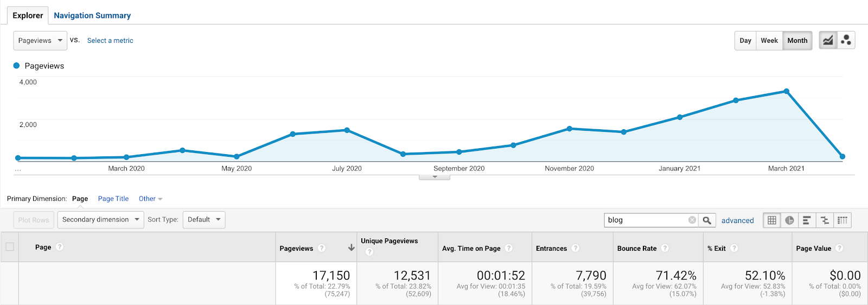Screen dimensions: 868x305
Task: Click the January 2021 data point
Action: [x=680, y=117]
